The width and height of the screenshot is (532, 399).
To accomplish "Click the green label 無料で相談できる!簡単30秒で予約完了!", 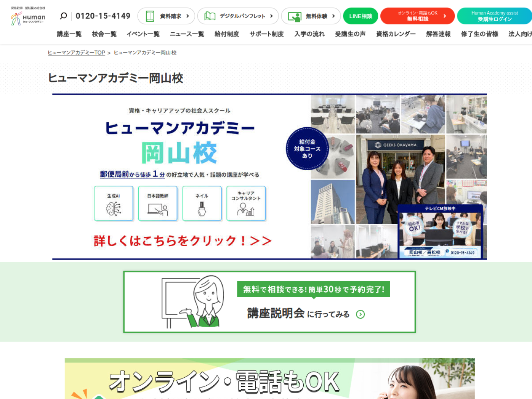I will click(x=313, y=289).
